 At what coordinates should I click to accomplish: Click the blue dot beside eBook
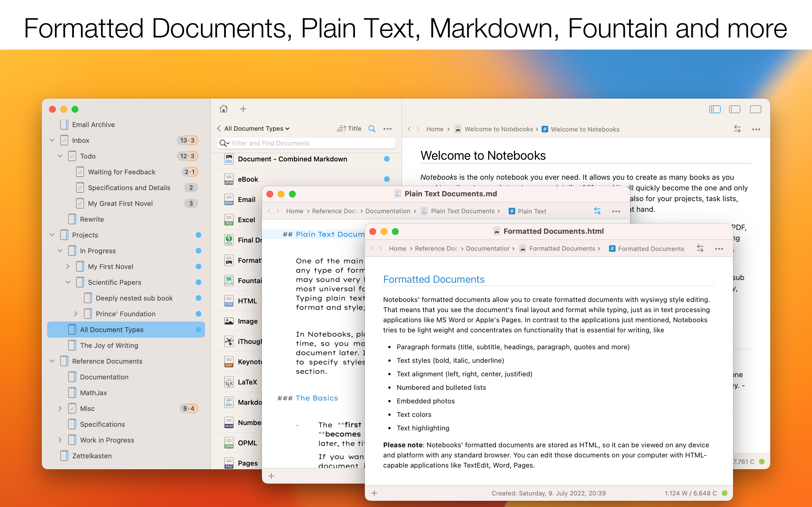pyautogui.click(x=387, y=179)
